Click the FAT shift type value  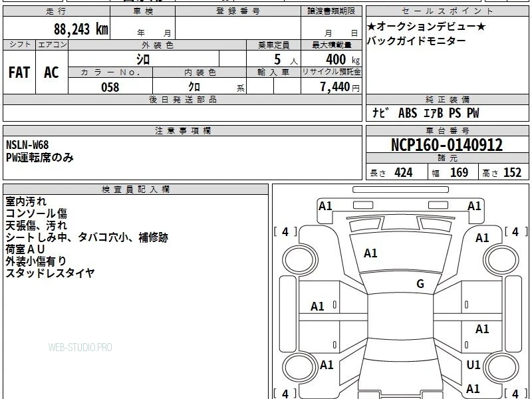pyautogui.click(x=19, y=72)
